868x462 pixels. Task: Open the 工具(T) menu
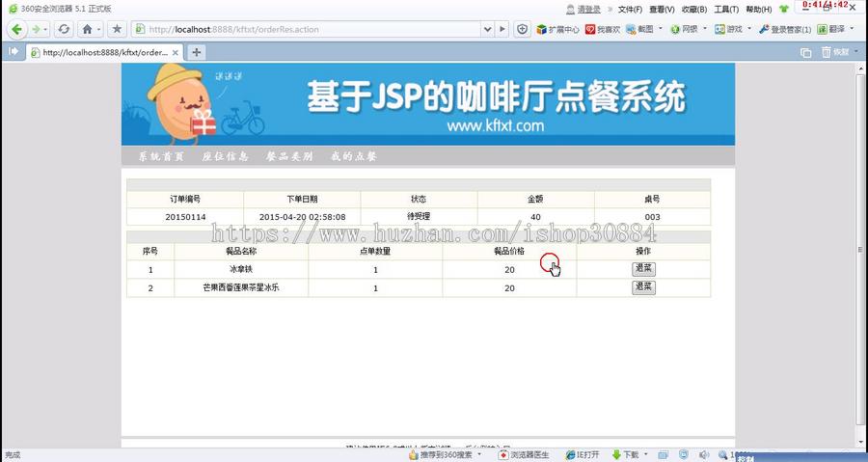tap(726, 10)
